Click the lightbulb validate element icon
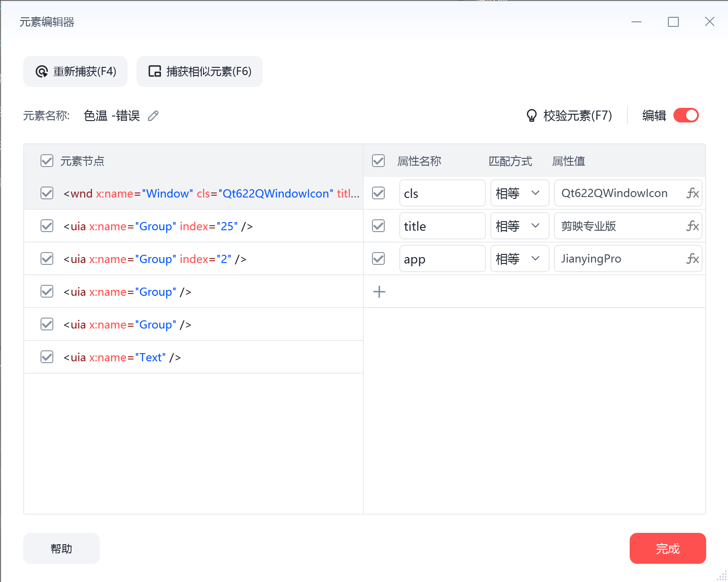This screenshot has height=582, width=728. click(x=531, y=116)
